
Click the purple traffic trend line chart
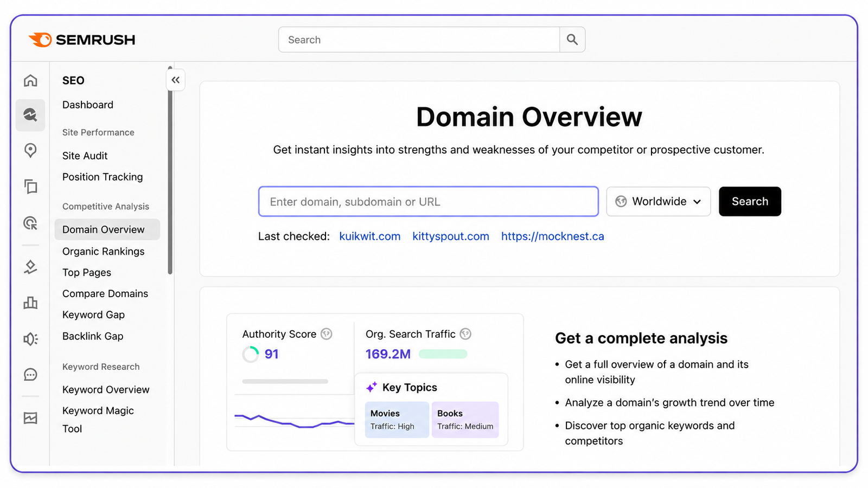pos(294,421)
